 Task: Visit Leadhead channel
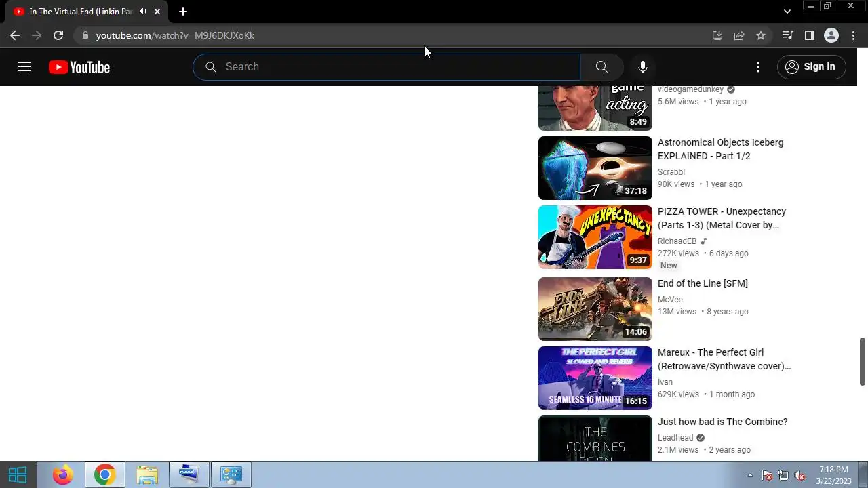coord(675,438)
